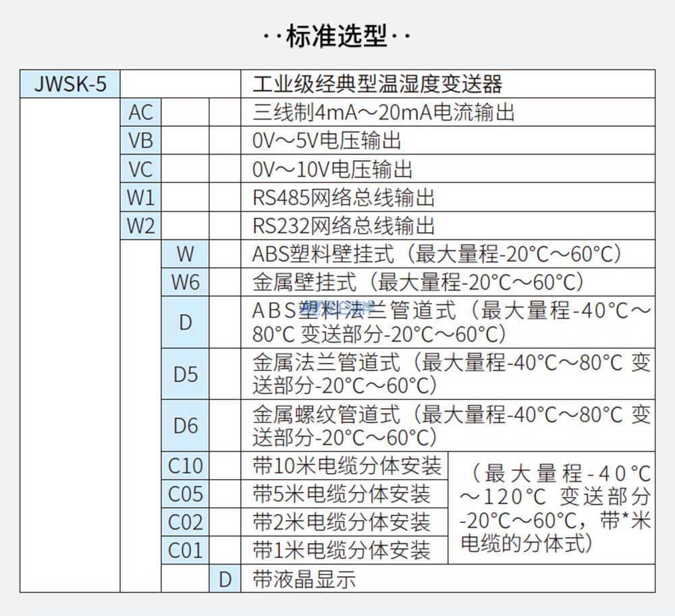The image size is (675, 616).
Task: Select the W1 RS485 code cell
Action: click(x=141, y=197)
